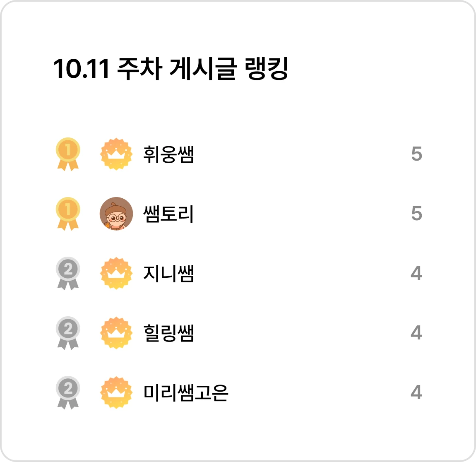Click 지니쌤's crown badge avatar

[x=116, y=273]
